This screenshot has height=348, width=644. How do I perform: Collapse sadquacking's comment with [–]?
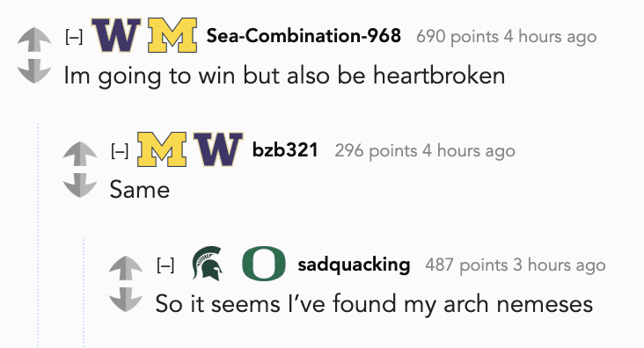pos(165,265)
